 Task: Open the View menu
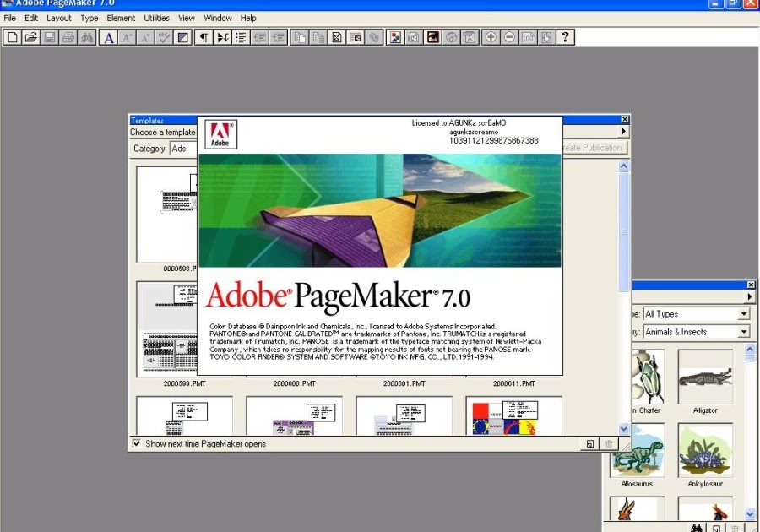187,18
